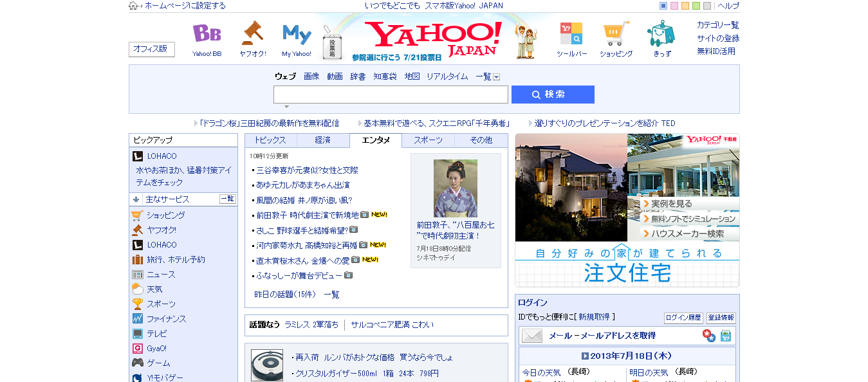Open カテゴリ一覧 link
This screenshot has height=382, width=868.
pos(718,25)
